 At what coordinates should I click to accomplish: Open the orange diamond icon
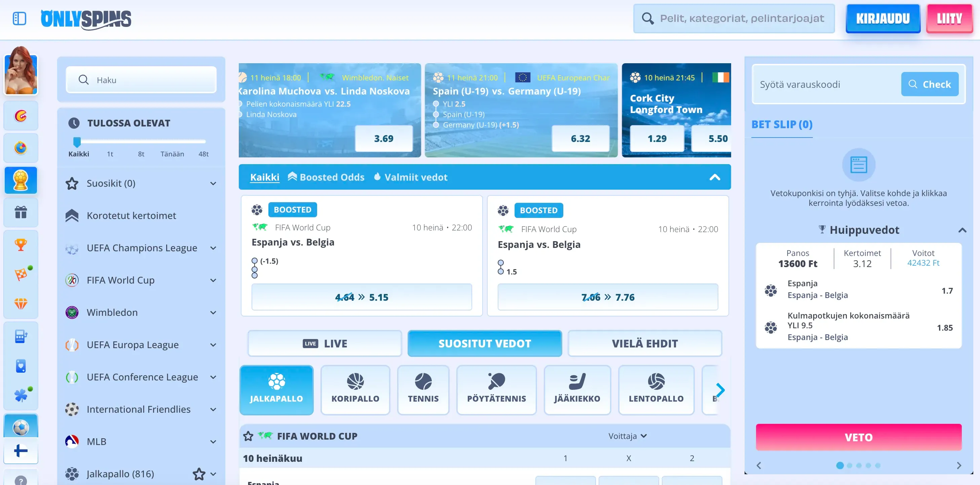[x=21, y=304]
